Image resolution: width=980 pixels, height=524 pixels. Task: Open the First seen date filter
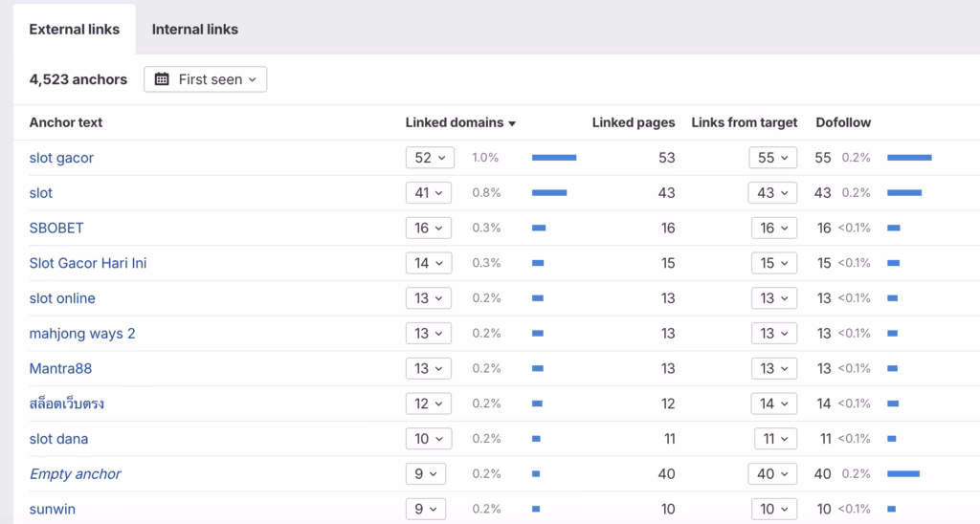pos(205,79)
